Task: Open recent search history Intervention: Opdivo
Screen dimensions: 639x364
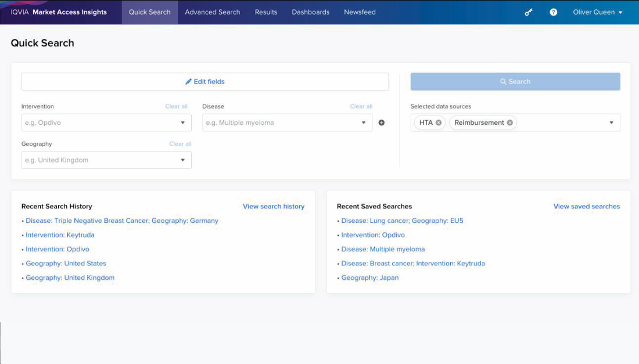Action: (x=58, y=249)
